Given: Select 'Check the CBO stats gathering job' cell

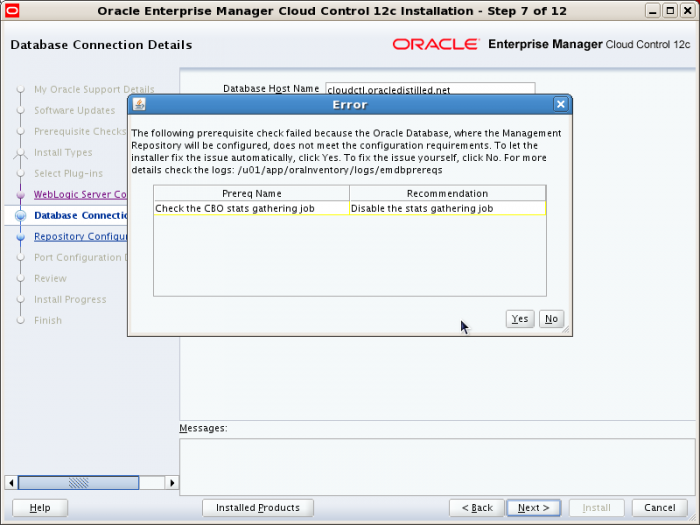Looking at the screenshot, I should pos(251,208).
